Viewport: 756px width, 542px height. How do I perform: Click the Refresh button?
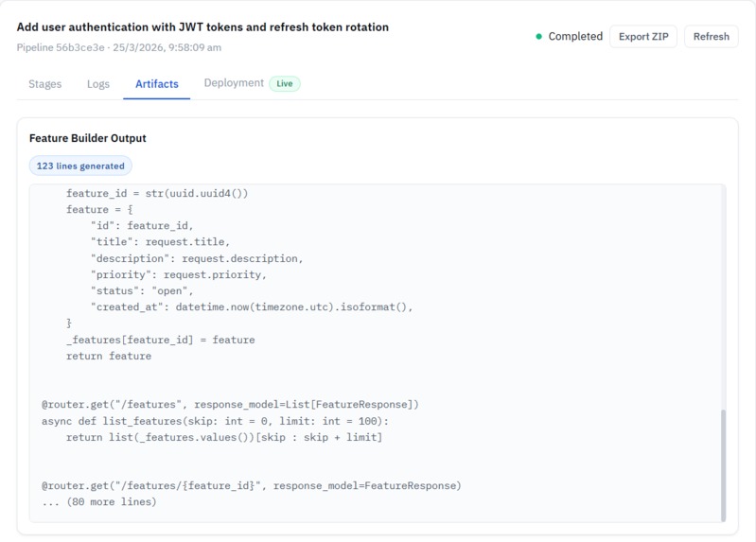[712, 37]
